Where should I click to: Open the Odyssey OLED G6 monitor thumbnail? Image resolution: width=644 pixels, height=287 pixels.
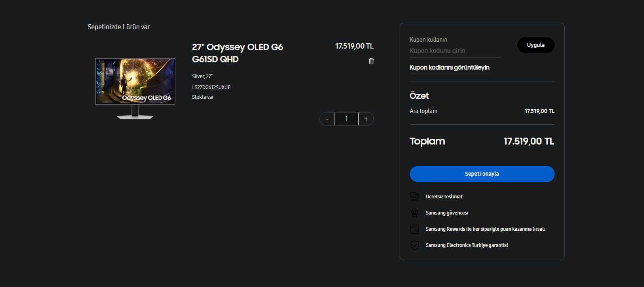(135, 89)
